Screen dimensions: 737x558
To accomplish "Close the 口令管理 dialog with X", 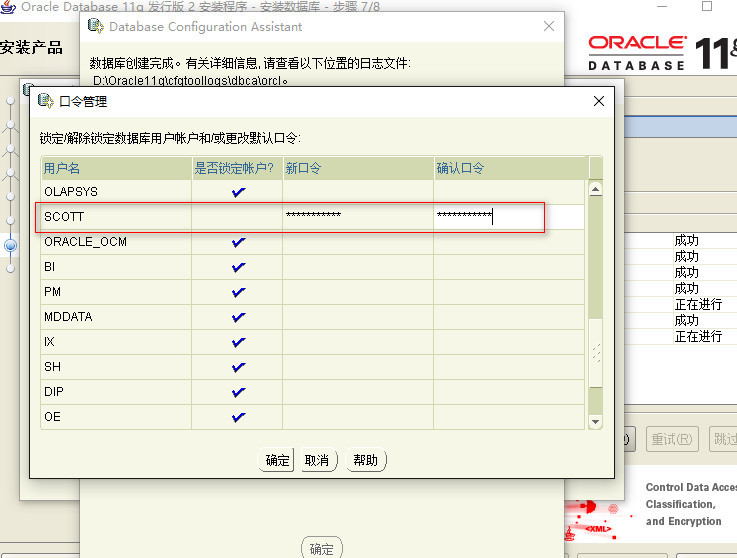I will [599, 101].
